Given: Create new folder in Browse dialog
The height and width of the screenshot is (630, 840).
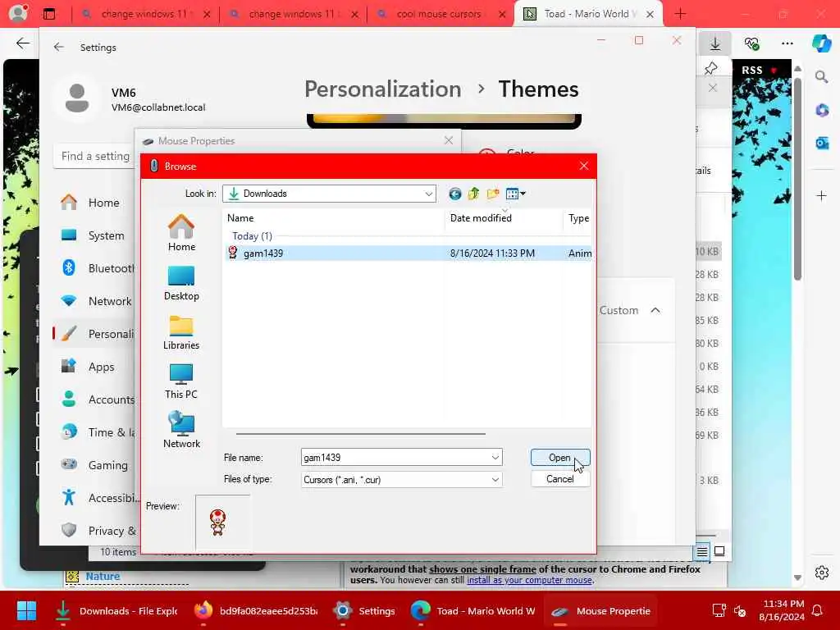Looking at the screenshot, I should coord(492,194).
